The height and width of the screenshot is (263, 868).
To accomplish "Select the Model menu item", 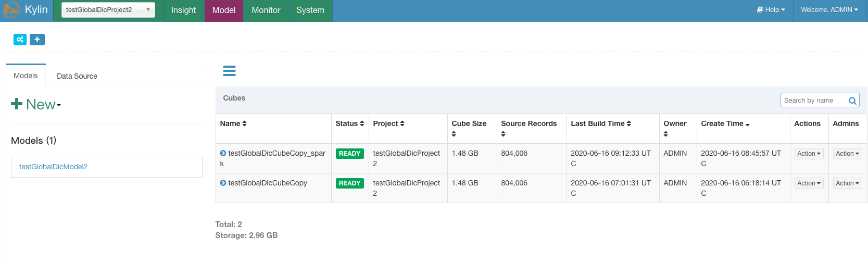I will [224, 10].
